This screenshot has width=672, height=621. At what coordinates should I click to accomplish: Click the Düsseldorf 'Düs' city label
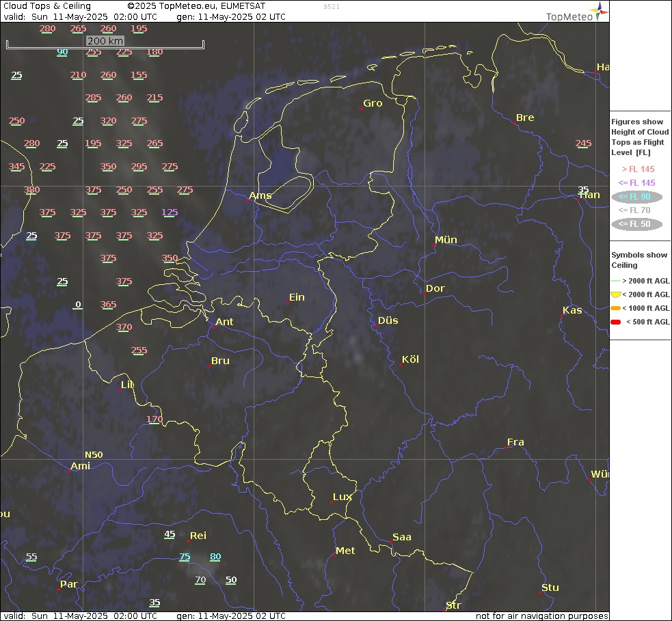pyautogui.click(x=388, y=321)
